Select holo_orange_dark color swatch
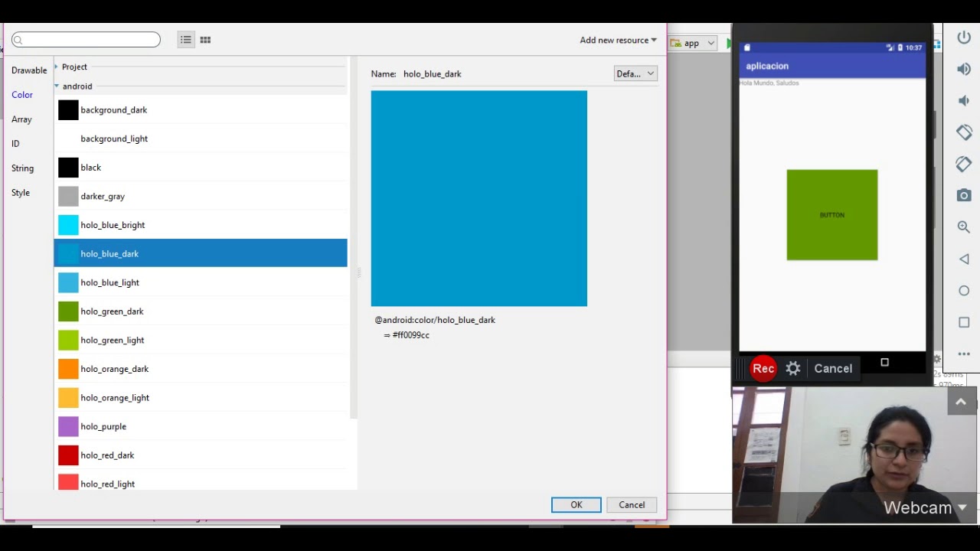This screenshot has height=551, width=980. (x=68, y=369)
